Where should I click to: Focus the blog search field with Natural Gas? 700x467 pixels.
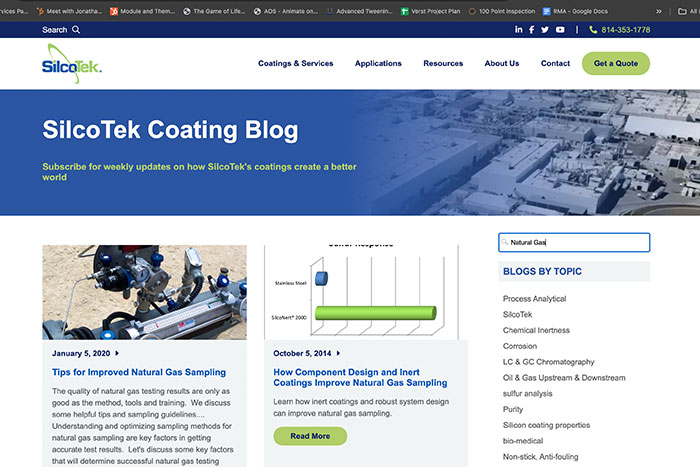pyautogui.click(x=574, y=242)
